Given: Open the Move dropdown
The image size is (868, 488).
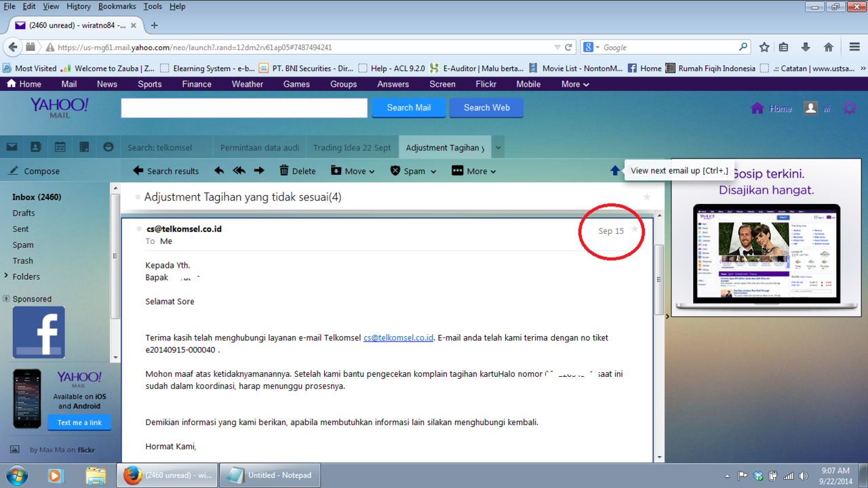Looking at the screenshot, I should click(x=353, y=171).
